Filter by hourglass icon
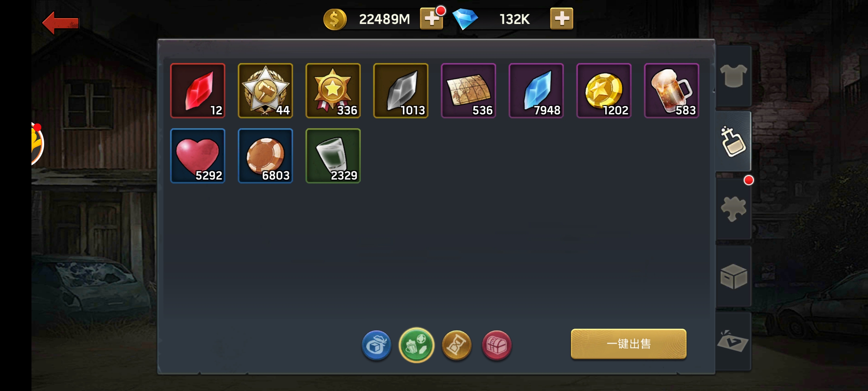Image resolution: width=868 pixels, height=391 pixels. point(457,345)
